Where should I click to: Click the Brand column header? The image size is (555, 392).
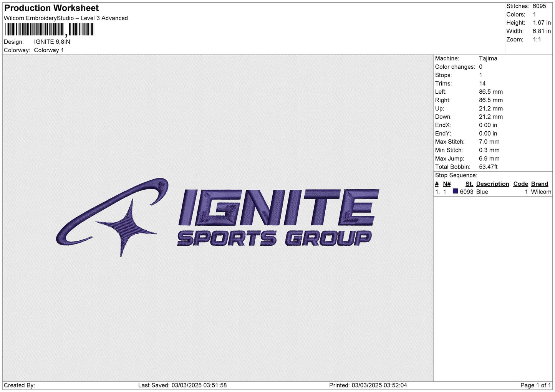click(x=540, y=184)
